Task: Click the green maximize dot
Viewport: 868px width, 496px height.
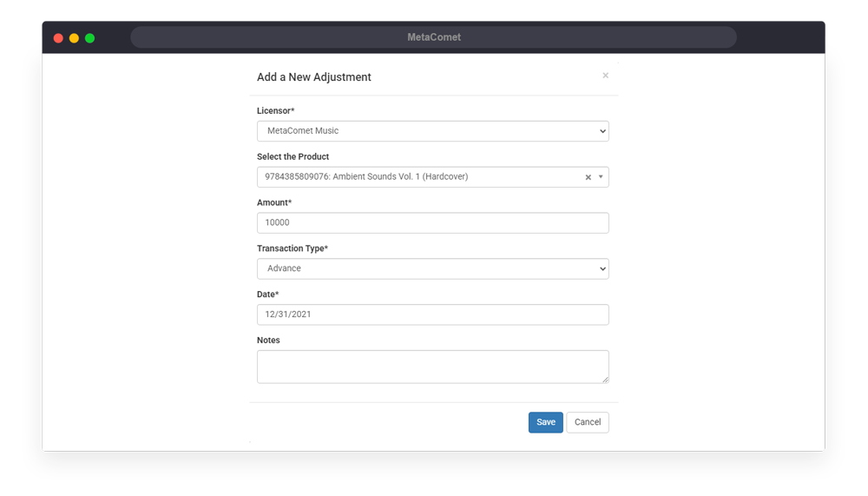Action: pyautogui.click(x=89, y=37)
